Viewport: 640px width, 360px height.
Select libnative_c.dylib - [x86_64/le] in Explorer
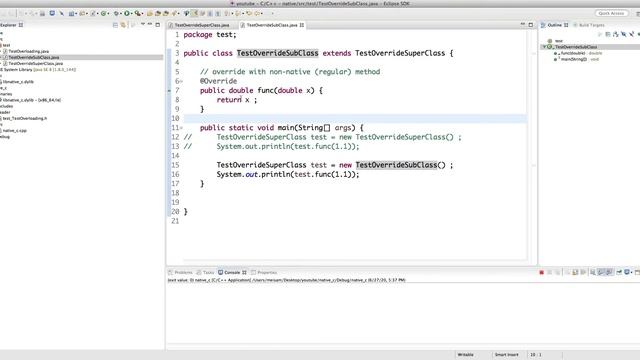32,100
